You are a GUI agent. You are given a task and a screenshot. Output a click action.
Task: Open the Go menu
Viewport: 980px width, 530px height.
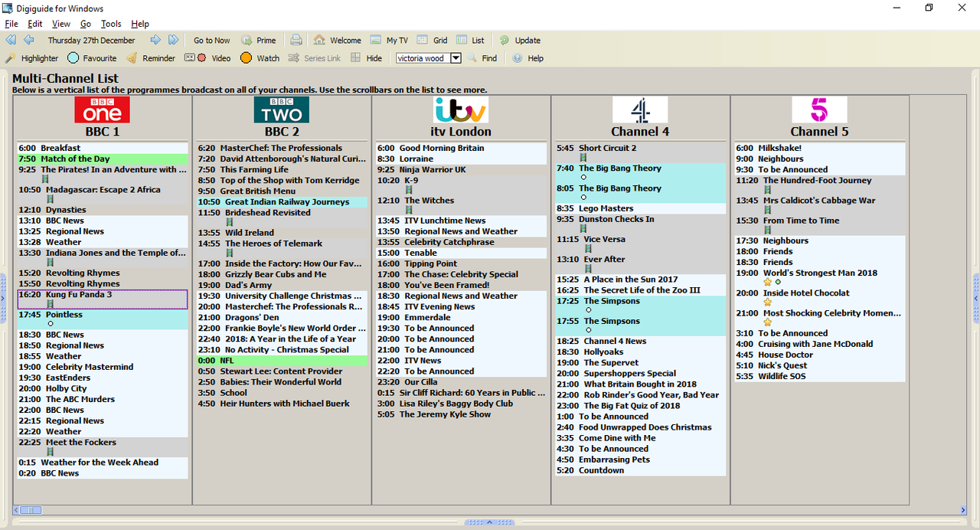(x=86, y=24)
